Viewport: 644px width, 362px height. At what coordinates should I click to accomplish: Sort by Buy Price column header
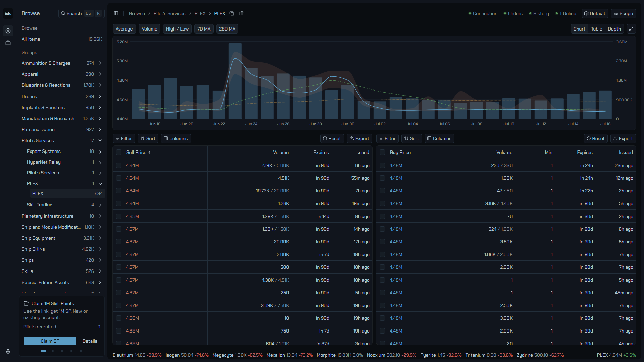[402, 152]
